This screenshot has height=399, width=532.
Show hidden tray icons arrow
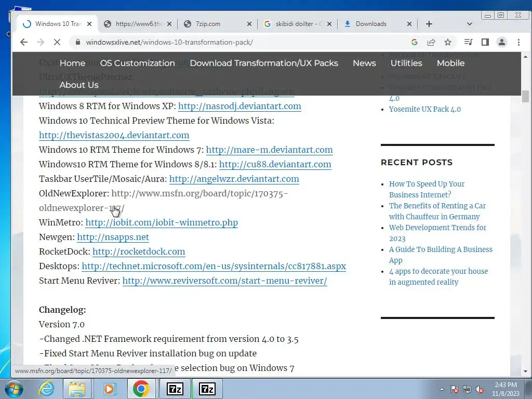(442, 389)
